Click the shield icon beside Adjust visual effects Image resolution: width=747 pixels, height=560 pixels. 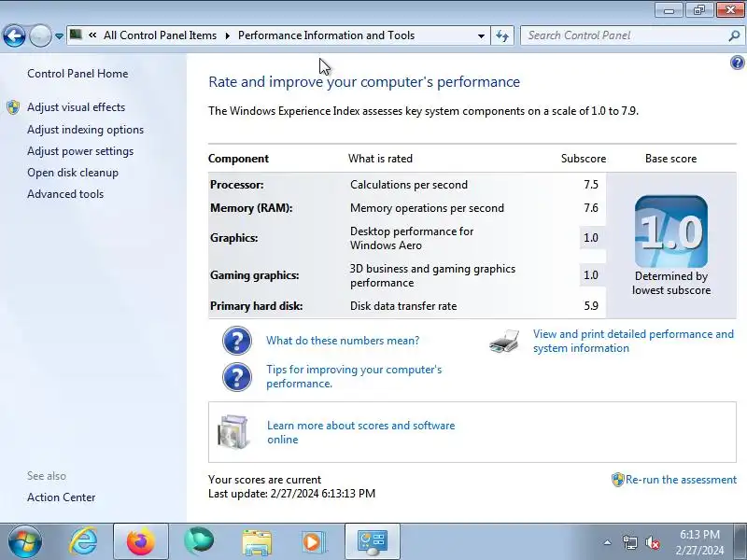click(13, 107)
